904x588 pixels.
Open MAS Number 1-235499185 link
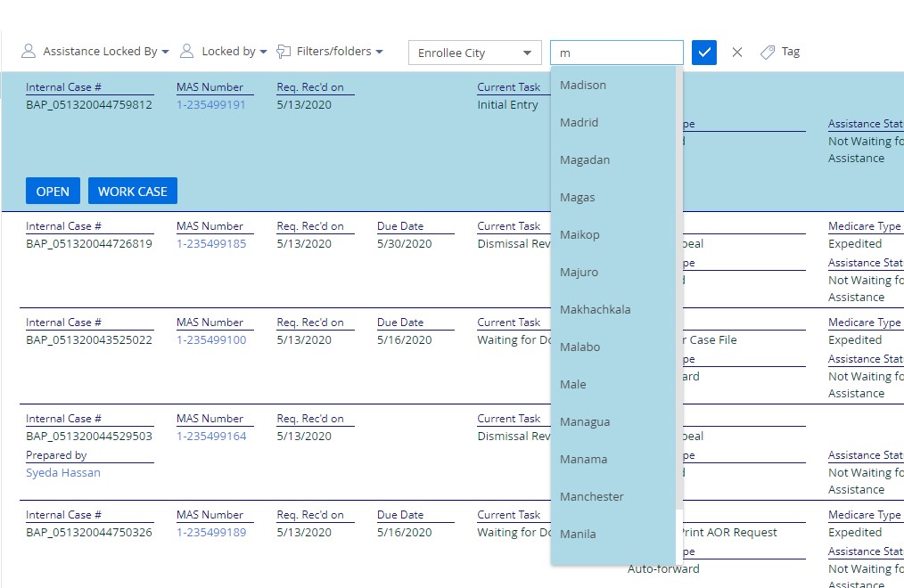tap(211, 243)
